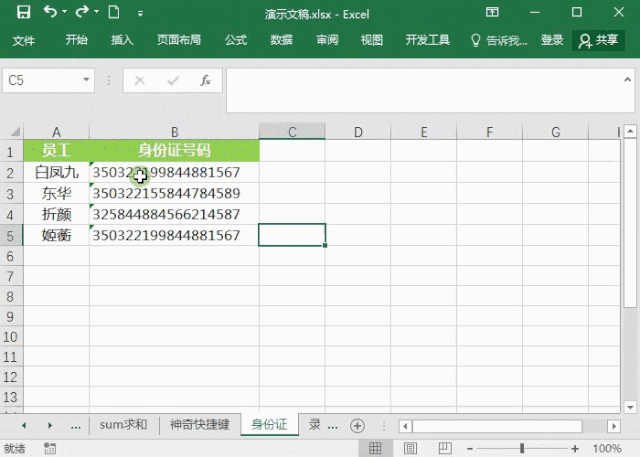Select cell with 350322155844784589
The image size is (640, 457).
pyautogui.click(x=174, y=193)
